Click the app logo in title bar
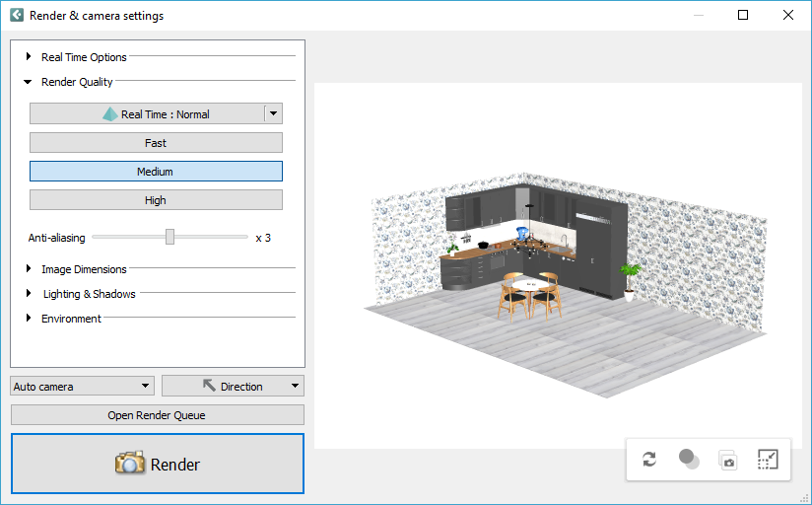 pyautogui.click(x=17, y=15)
